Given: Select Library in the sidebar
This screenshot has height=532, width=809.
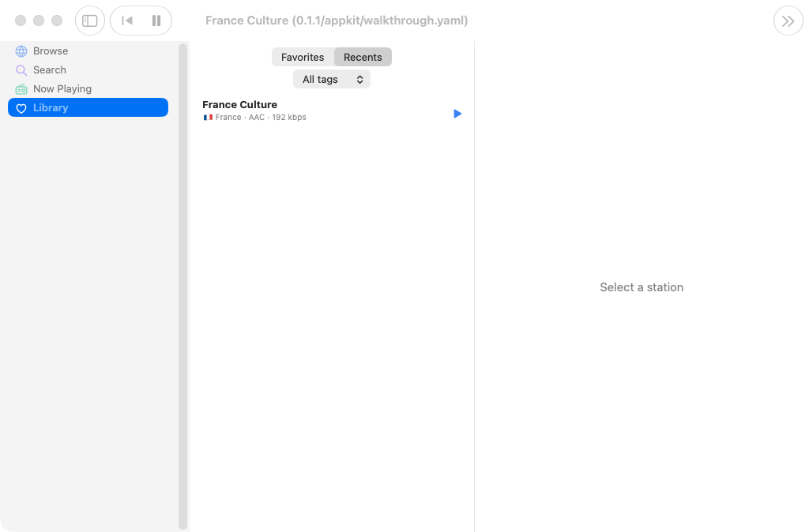Looking at the screenshot, I should point(88,107).
